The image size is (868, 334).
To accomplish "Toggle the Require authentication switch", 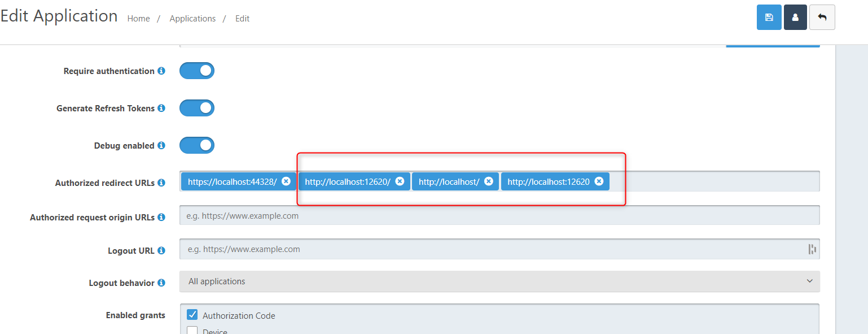I will (x=197, y=71).
